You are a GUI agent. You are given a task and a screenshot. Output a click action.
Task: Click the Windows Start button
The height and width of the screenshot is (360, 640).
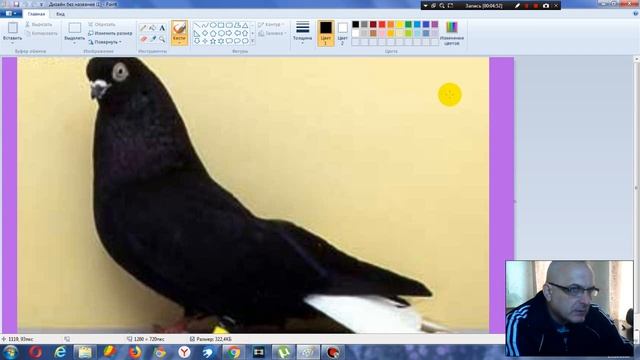[x=10, y=352]
